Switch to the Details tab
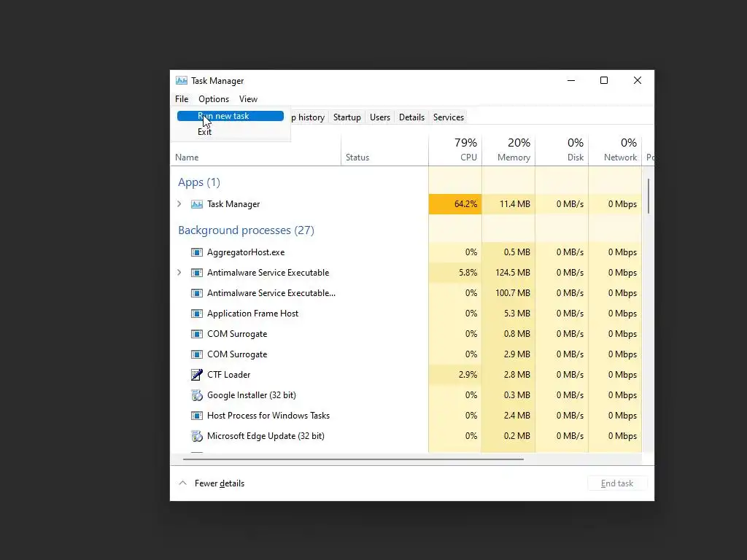Image resolution: width=747 pixels, height=560 pixels. (411, 117)
